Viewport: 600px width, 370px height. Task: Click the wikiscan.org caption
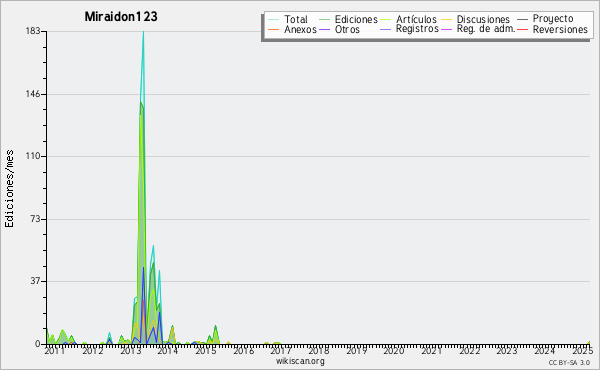(300, 361)
